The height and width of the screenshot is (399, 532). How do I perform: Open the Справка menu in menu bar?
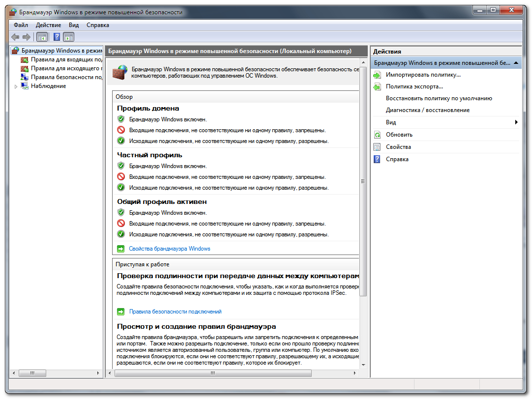coord(98,25)
